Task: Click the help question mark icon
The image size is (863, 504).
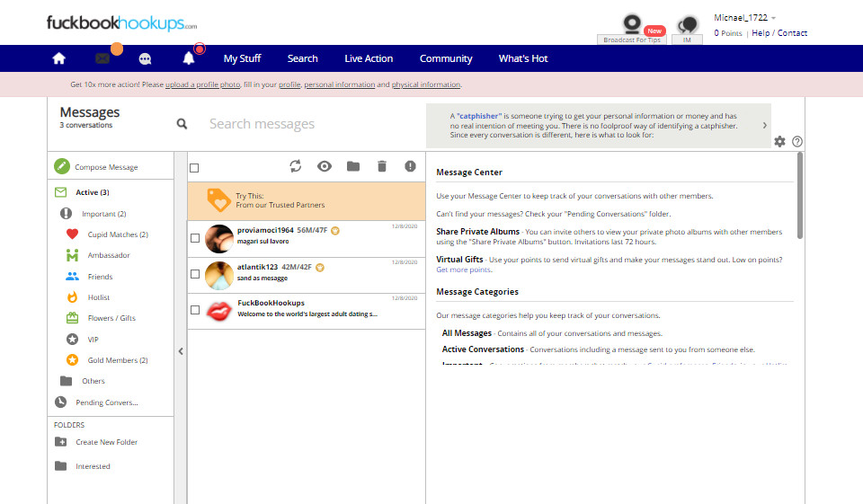Action: pyautogui.click(x=797, y=142)
